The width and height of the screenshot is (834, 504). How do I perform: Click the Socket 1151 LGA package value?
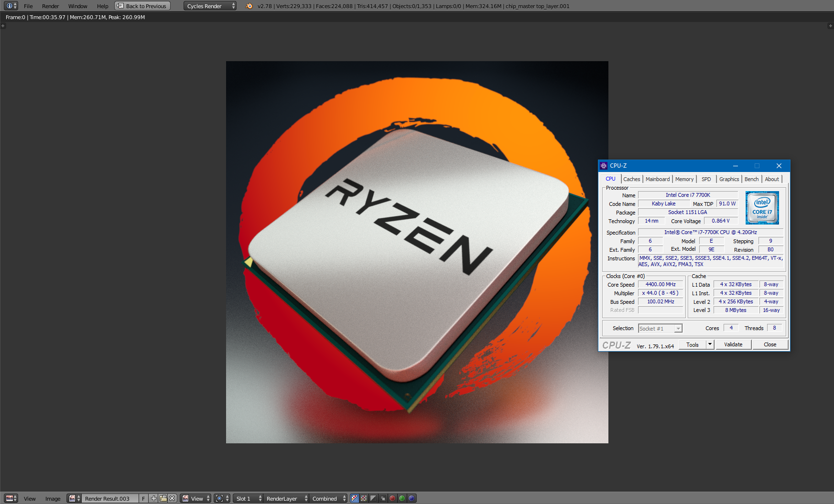point(688,212)
